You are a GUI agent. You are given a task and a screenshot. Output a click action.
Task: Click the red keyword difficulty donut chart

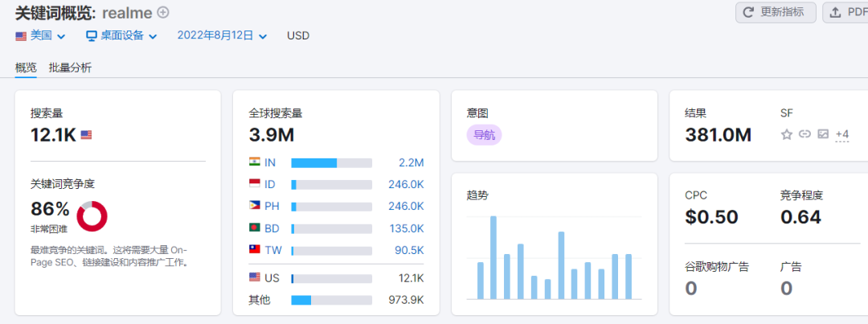(92, 216)
